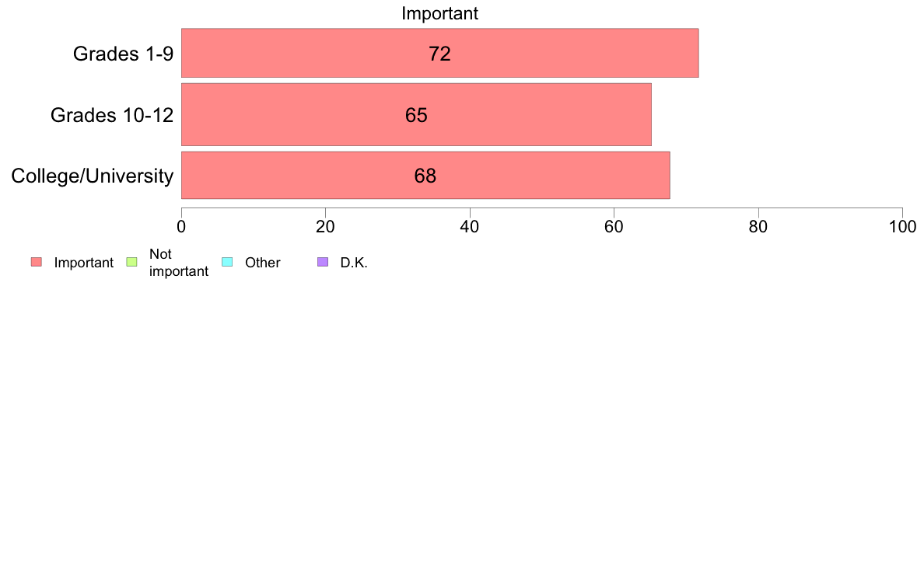Select the College/University bar
Screen dimensions: 924x572
click(x=425, y=176)
